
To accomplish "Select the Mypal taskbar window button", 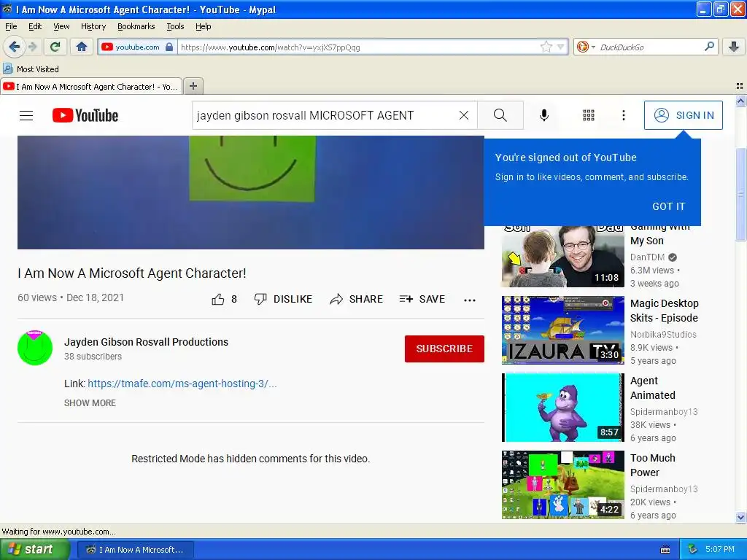I will pos(135,550).
